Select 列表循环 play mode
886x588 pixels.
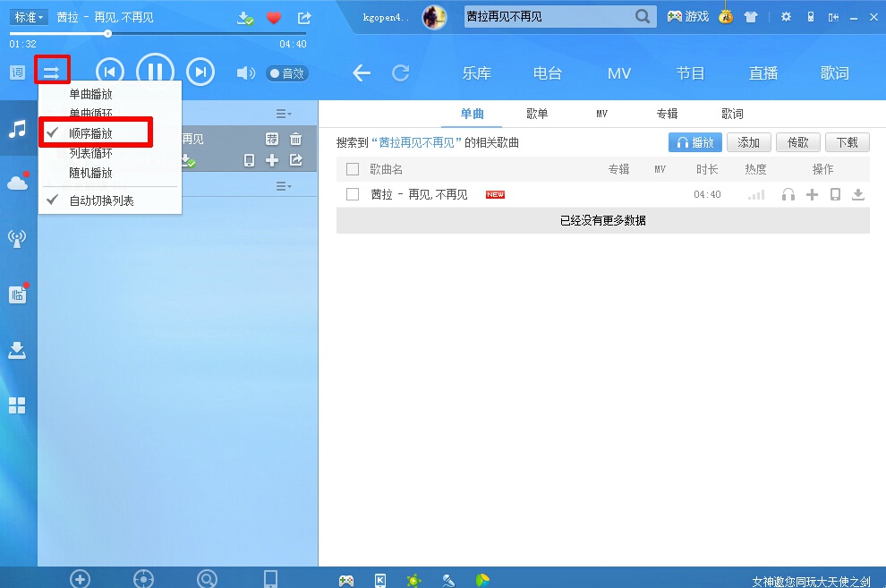coord(90,153)
